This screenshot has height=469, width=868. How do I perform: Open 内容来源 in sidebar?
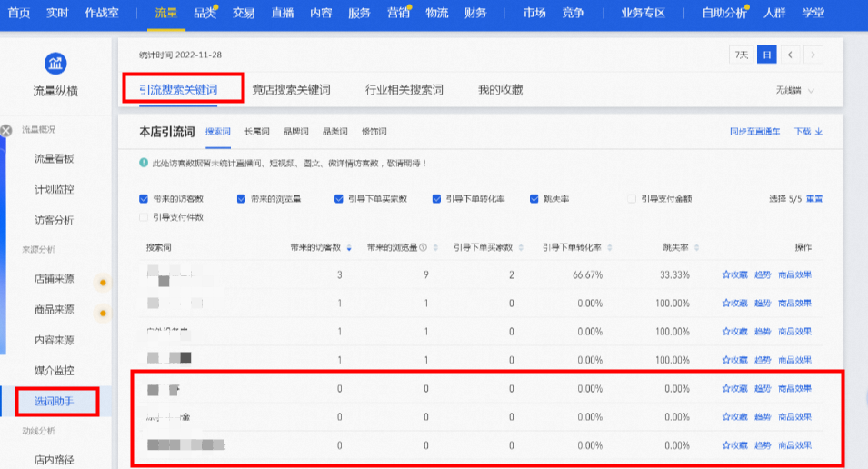click(x=55, y=340)
